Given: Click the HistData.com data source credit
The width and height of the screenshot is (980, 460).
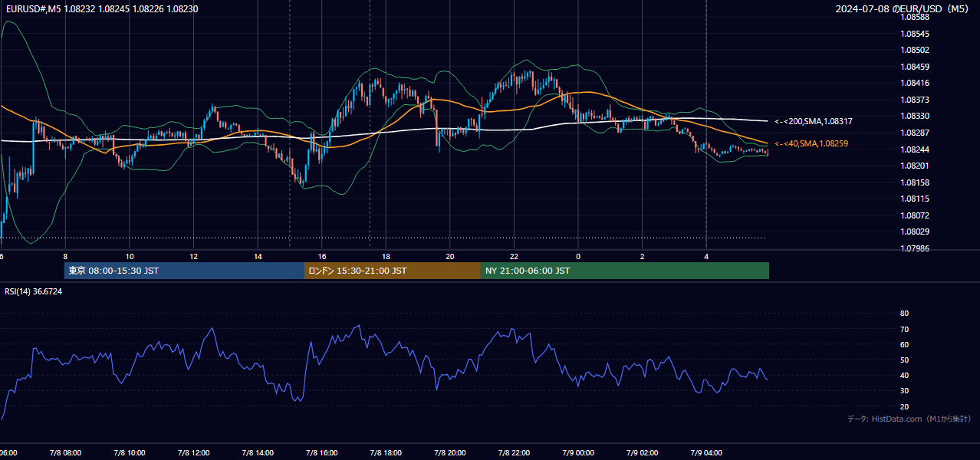Looking at the screenshot, I should (909, 419).
